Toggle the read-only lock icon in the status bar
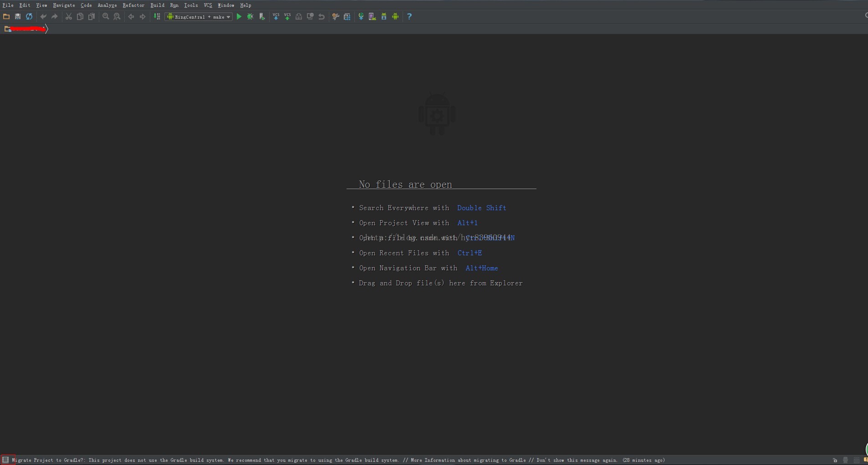Image resolution: width=868 pixels, height=465 pixels. click(x=835, y=460)
